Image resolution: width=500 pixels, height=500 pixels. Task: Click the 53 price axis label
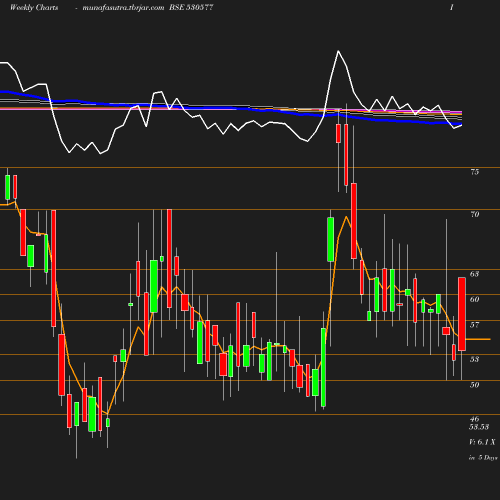474,359
